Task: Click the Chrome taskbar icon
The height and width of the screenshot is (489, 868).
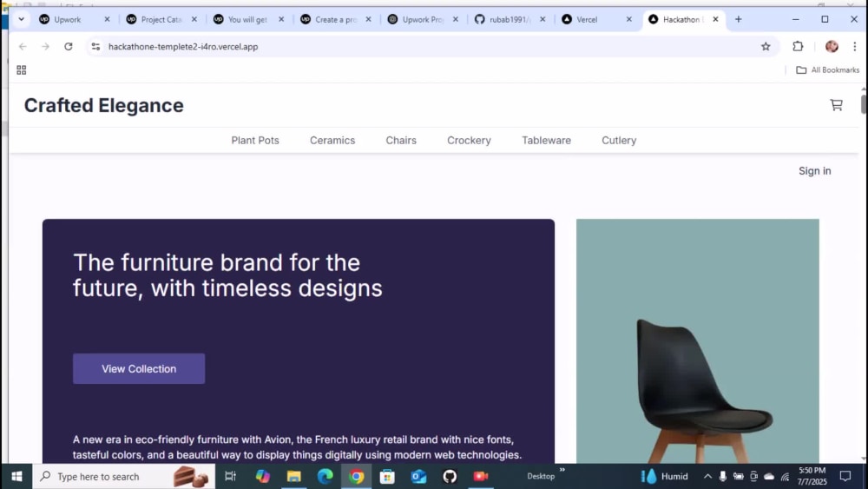Action: tap(357, 476)
